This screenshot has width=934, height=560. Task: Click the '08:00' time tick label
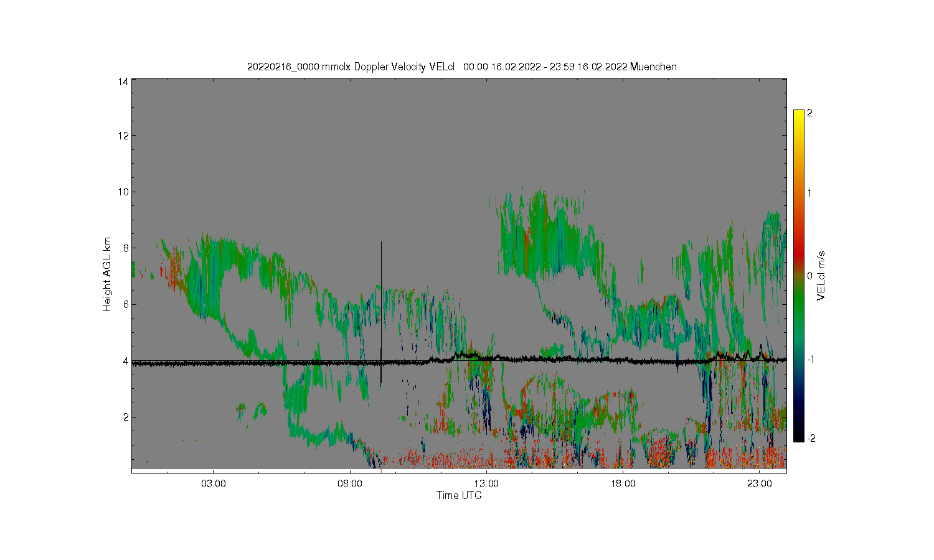[350, 483]
